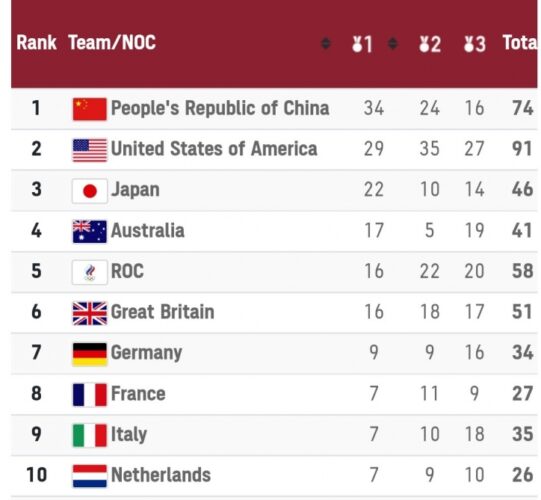
Task: Click the Japan flag icon
Action: 90,191
